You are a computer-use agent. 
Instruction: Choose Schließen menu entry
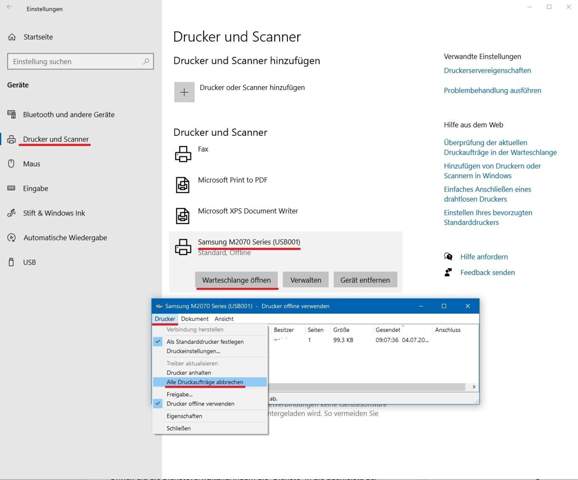210,428
